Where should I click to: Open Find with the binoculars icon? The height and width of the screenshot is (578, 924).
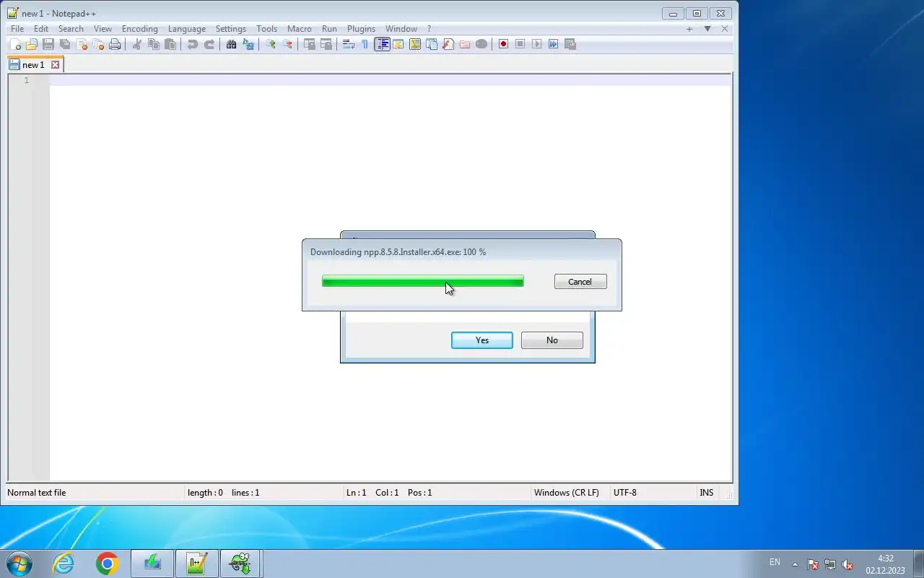(232, 44)
